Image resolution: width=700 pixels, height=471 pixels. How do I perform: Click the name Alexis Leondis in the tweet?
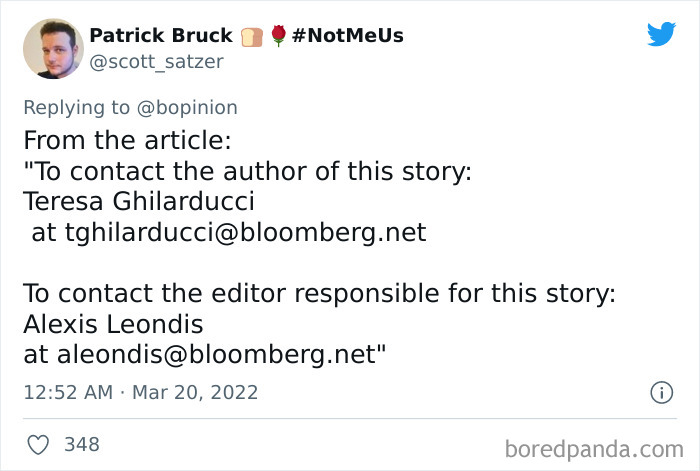coord(113,325)
